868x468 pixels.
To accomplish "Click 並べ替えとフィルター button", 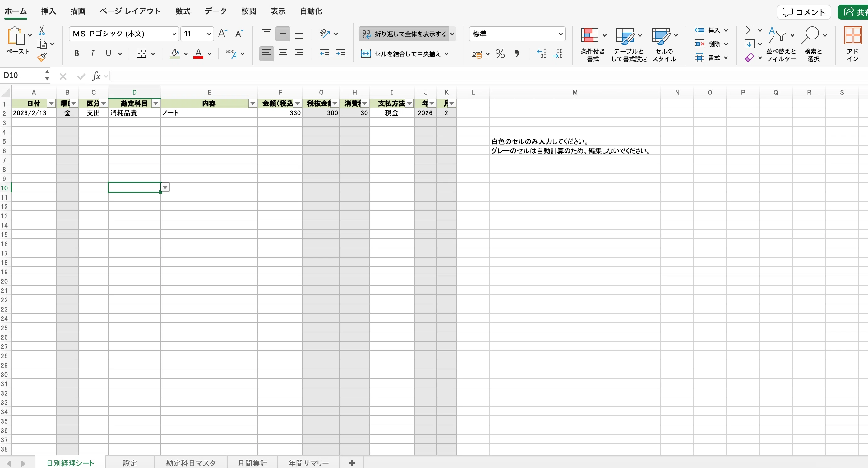I will (x=781, y=44).
